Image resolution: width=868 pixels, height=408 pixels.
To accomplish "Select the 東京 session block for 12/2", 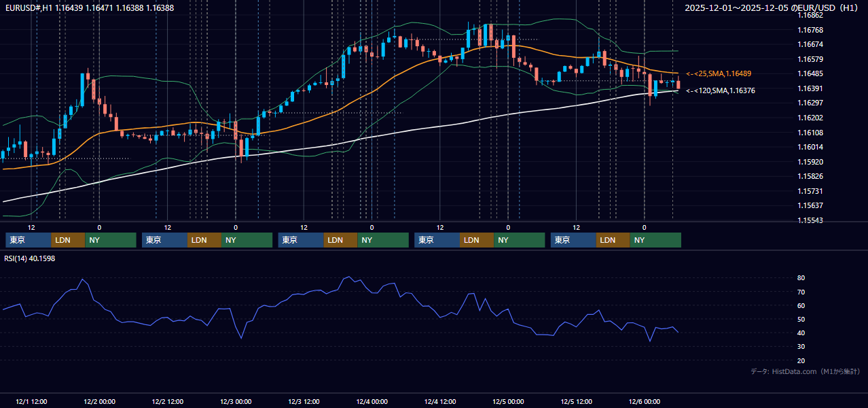I will 164,240.
